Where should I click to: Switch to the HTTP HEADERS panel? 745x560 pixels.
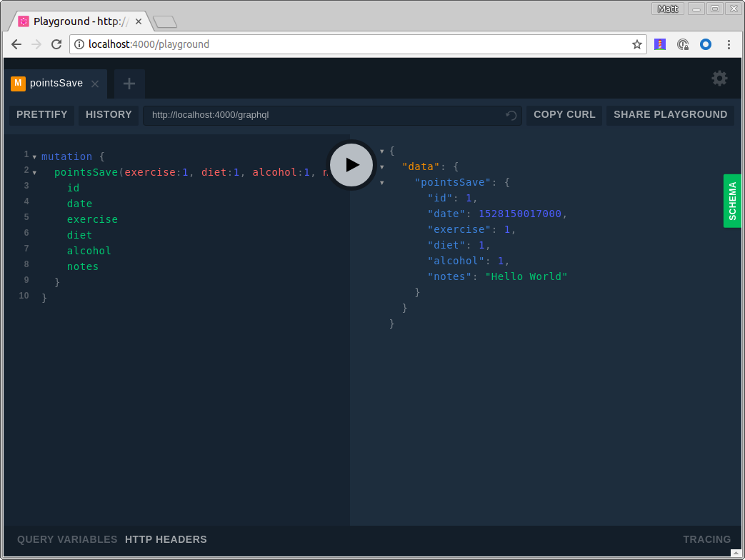click(x=166, y=539)
